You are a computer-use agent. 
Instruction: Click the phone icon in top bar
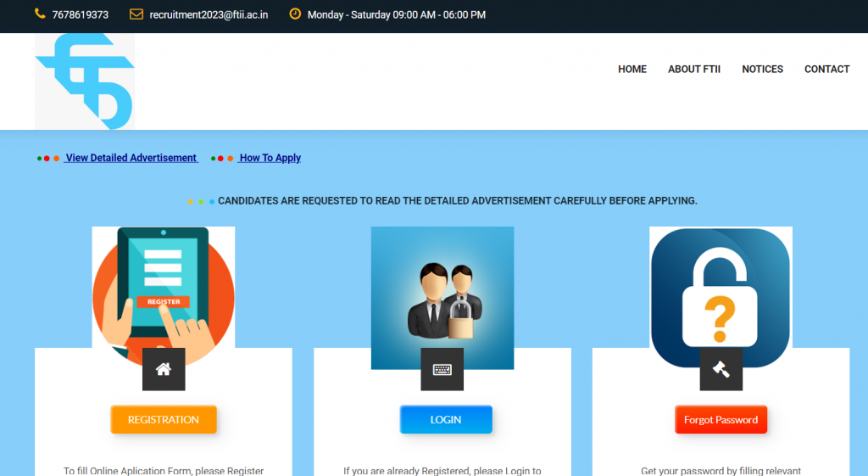click(x=40, y=14)
